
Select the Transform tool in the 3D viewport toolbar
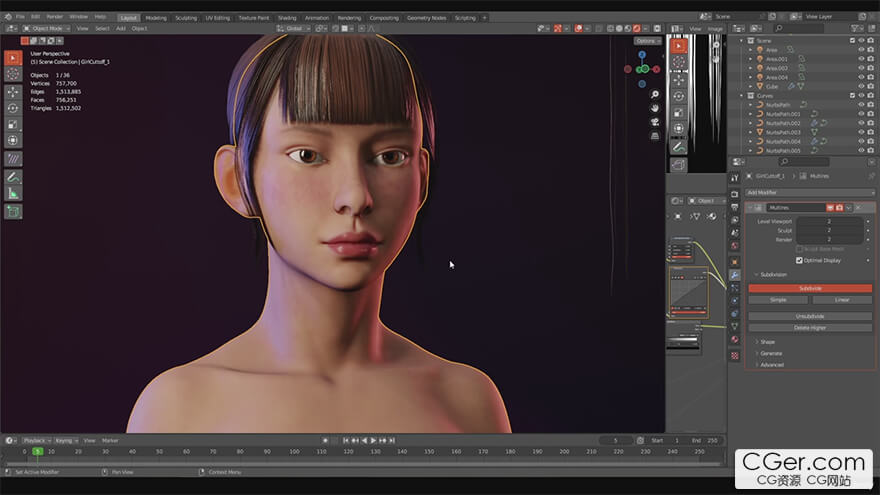pyautogui.click(x=13, y=140)
